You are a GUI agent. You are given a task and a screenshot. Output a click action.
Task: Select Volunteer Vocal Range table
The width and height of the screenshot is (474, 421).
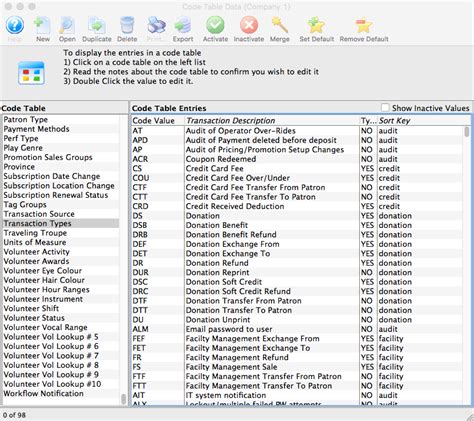(61, 327)
